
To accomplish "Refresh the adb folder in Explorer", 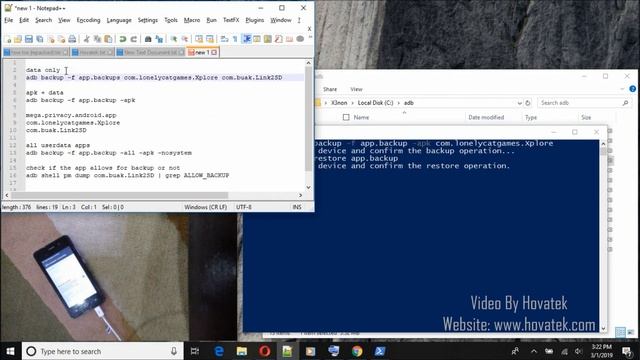I will tap(528, 103).
